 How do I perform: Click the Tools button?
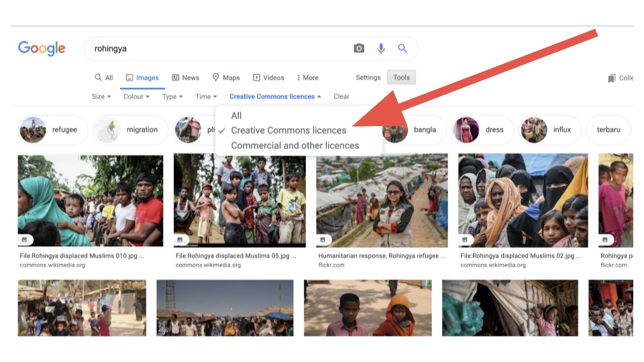[x=401, y=78]
